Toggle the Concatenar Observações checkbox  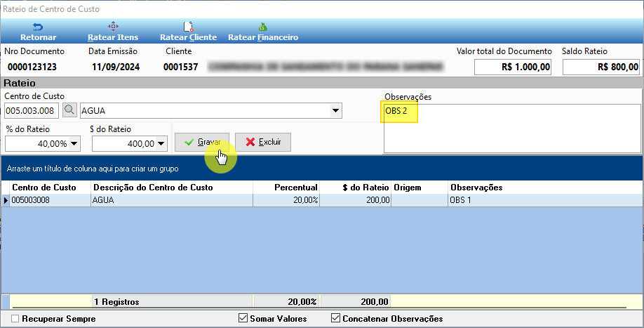coord(335,318)
